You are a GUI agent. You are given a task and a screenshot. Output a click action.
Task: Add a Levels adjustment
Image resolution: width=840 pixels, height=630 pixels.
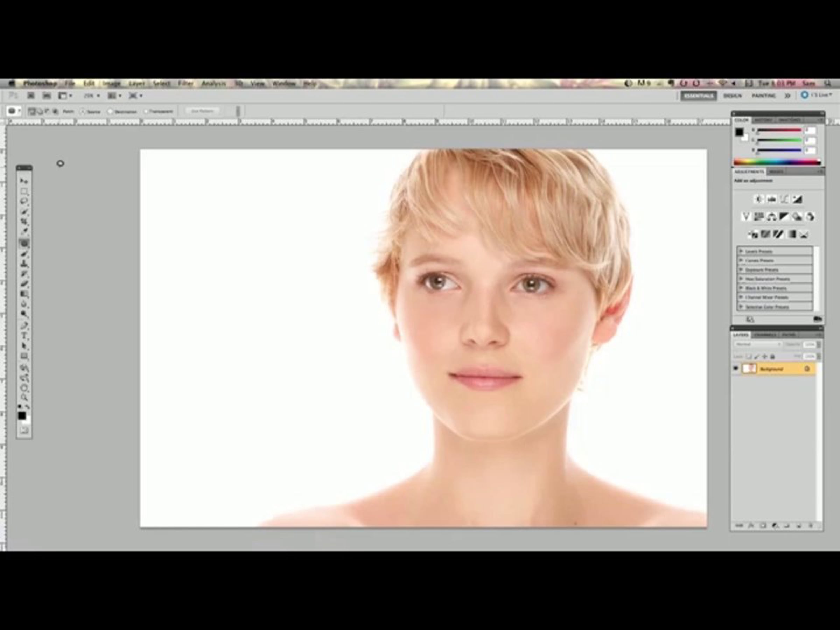tap(772, 199)
